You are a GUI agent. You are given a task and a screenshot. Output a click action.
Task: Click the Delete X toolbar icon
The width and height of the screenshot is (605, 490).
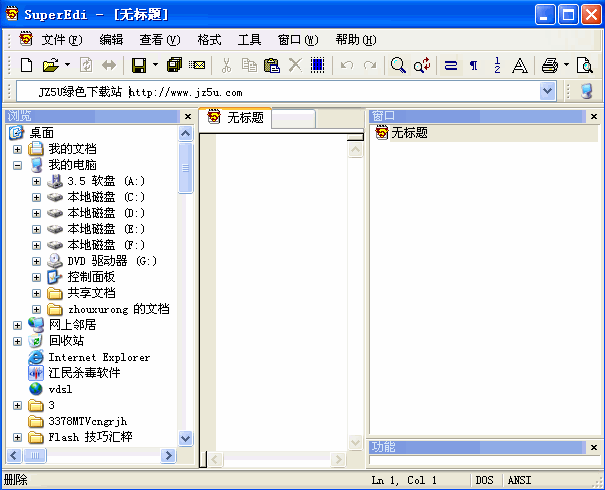click(296, 65)
